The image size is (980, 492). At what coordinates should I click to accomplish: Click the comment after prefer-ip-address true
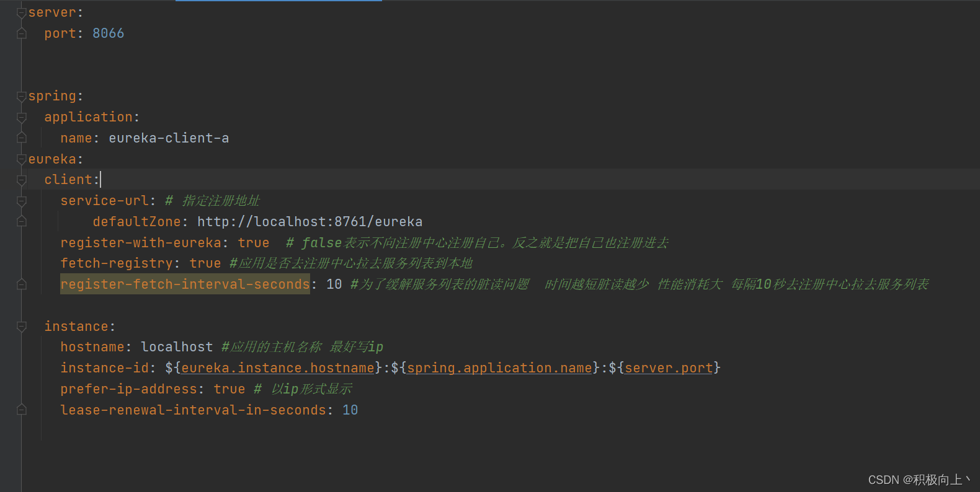(x=303, y=389)
